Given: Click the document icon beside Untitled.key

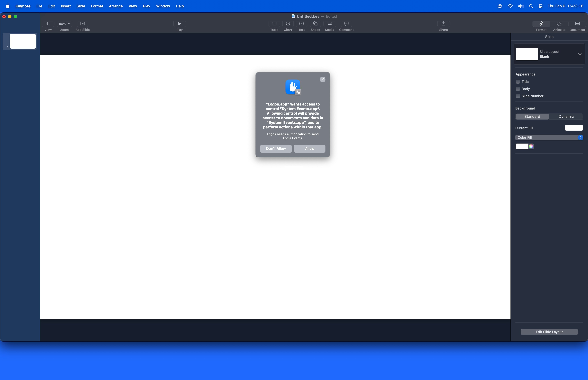Looking at the screenshot, I should pos(293,16).
